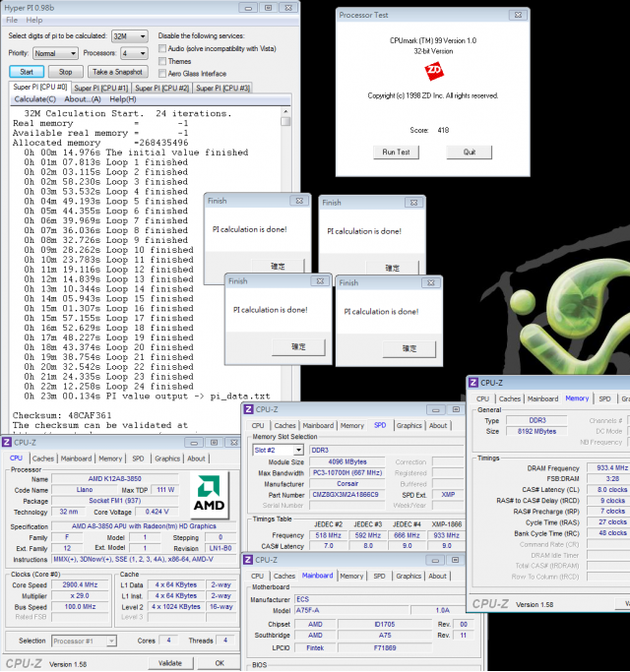Click the Multiplier value x 29.0
Viewport: 630px width, 672px height.
(80, 595)
